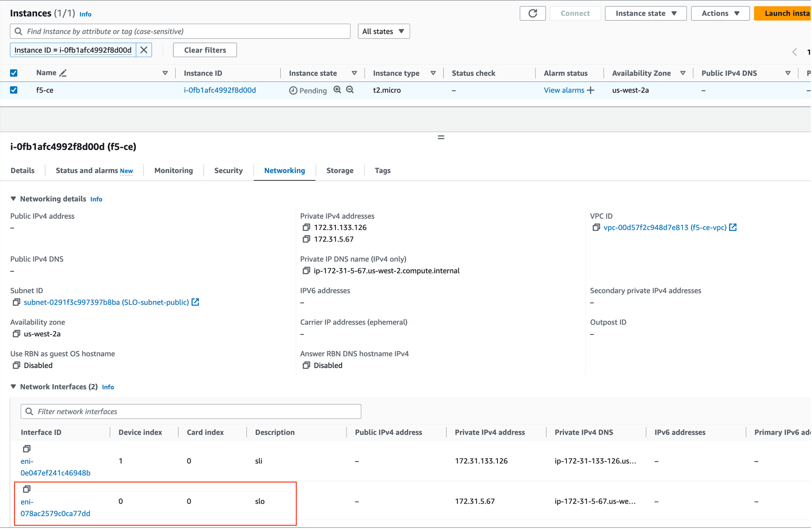812x530 pixels.
Task: Uncheck the f5-ce instance row checkbox
Action: pos(14,90)
